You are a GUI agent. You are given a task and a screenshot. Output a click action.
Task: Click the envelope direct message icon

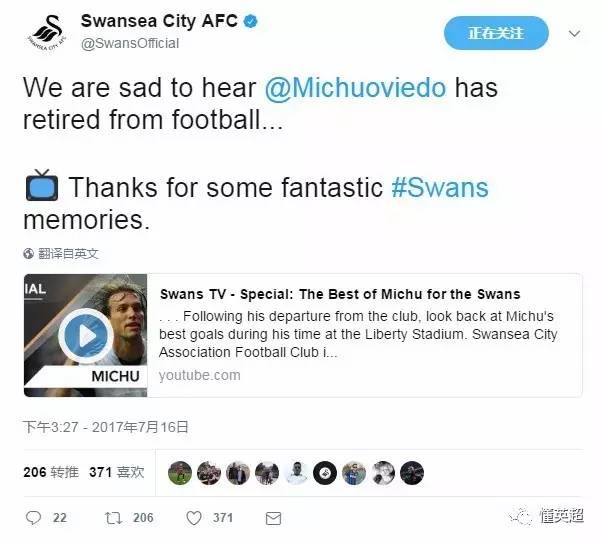pos(273,519)
